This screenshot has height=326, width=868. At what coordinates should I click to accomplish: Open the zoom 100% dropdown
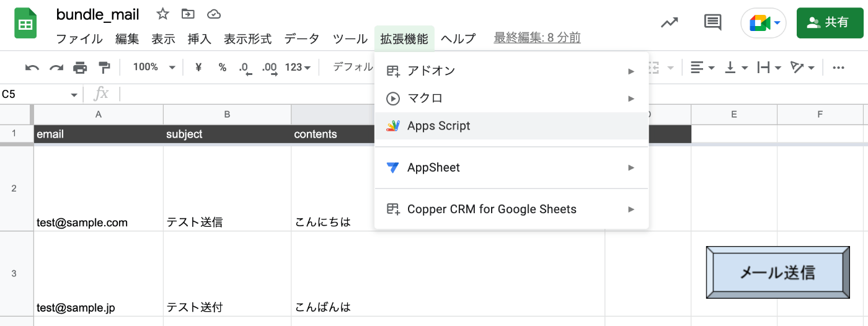pos(154,68)
